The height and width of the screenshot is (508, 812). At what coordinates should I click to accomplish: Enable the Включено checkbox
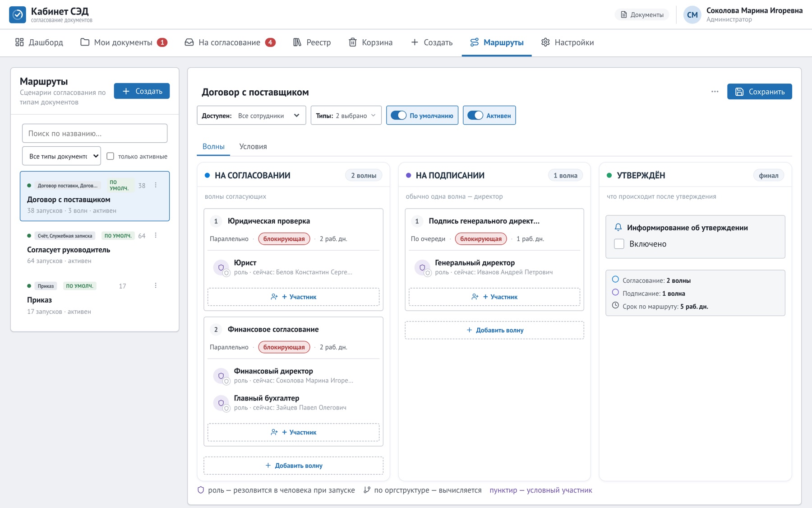(619, 244)
